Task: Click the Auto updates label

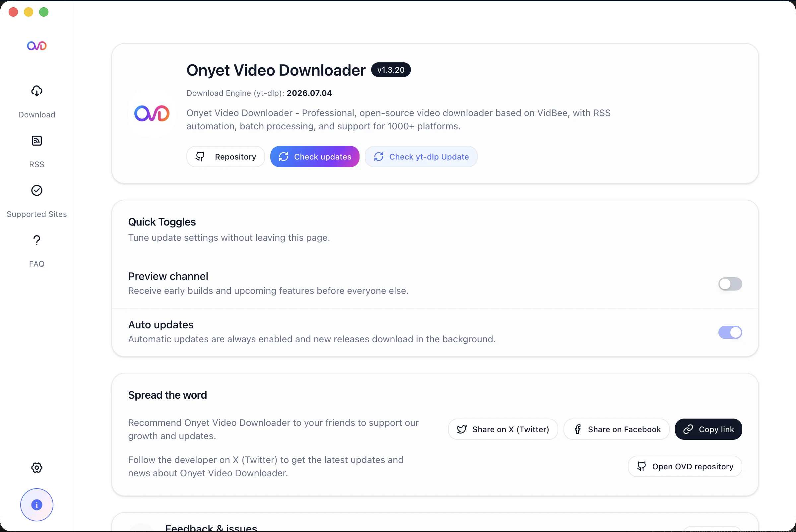Action: (161, 325)
